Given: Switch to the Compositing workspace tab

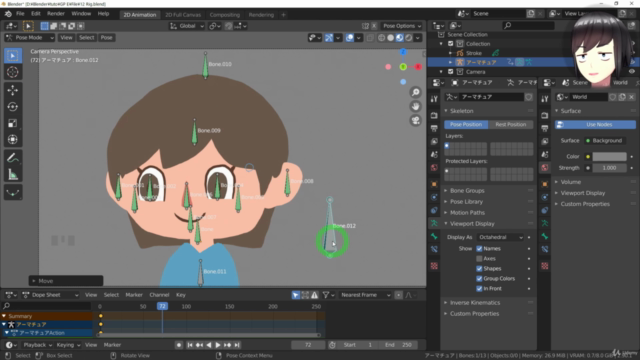Looking at the screenshot, I should pos(224,15).
